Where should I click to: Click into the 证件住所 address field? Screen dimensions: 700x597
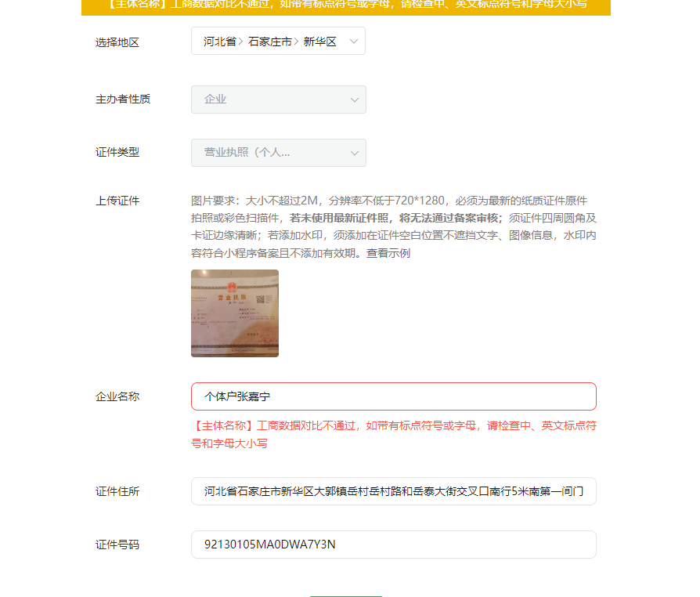point(394,491)
